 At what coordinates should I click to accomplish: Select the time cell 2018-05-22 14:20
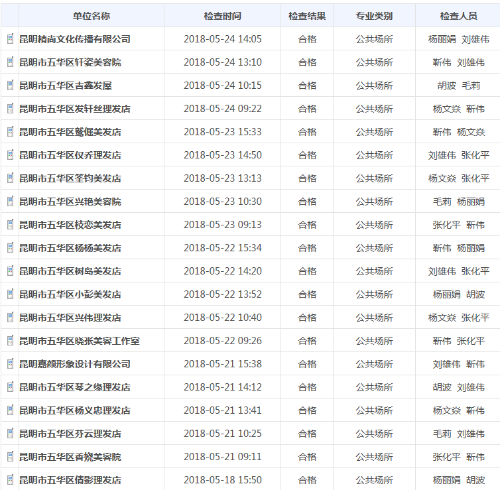tap(222, 271)
